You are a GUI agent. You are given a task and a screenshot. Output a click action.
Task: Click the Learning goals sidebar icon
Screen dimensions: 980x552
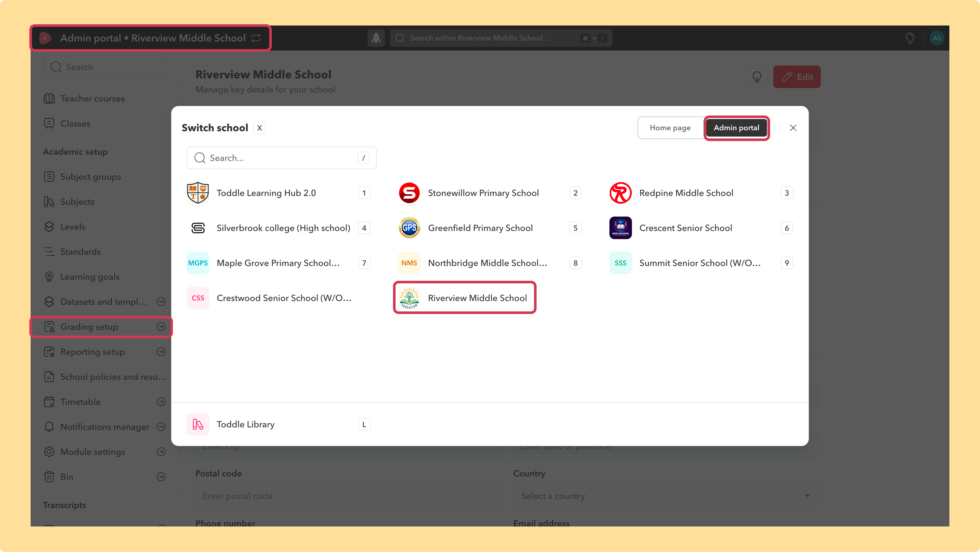49,277
